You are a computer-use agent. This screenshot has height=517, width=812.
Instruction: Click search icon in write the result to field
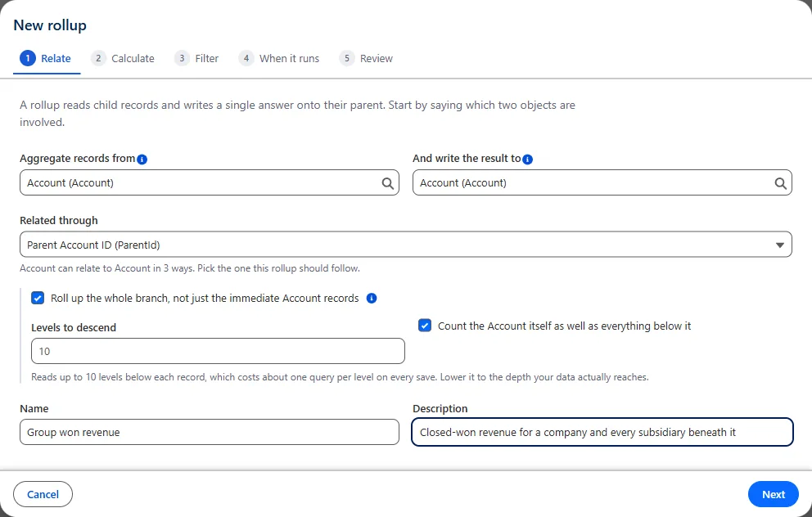(x=780, y=182)
